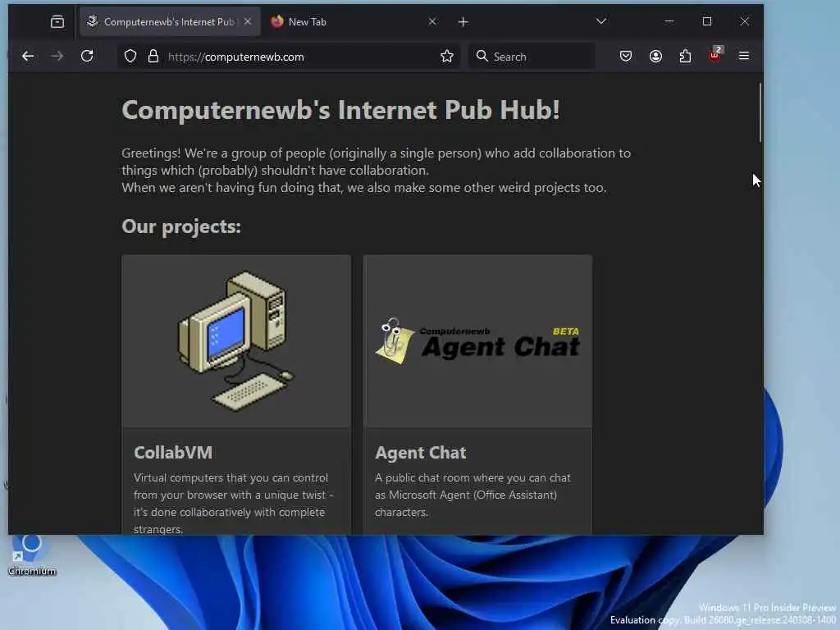
Task: Click the tracking protection shield icon
Action: (130, 57)
